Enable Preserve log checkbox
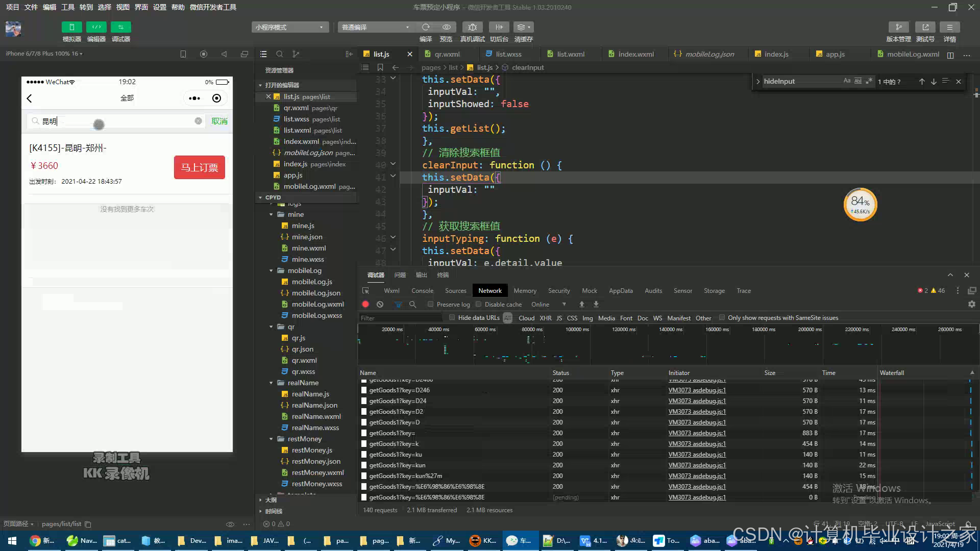Screen dimensions: 980x551 pyautogui.click(x=430, y=305)
